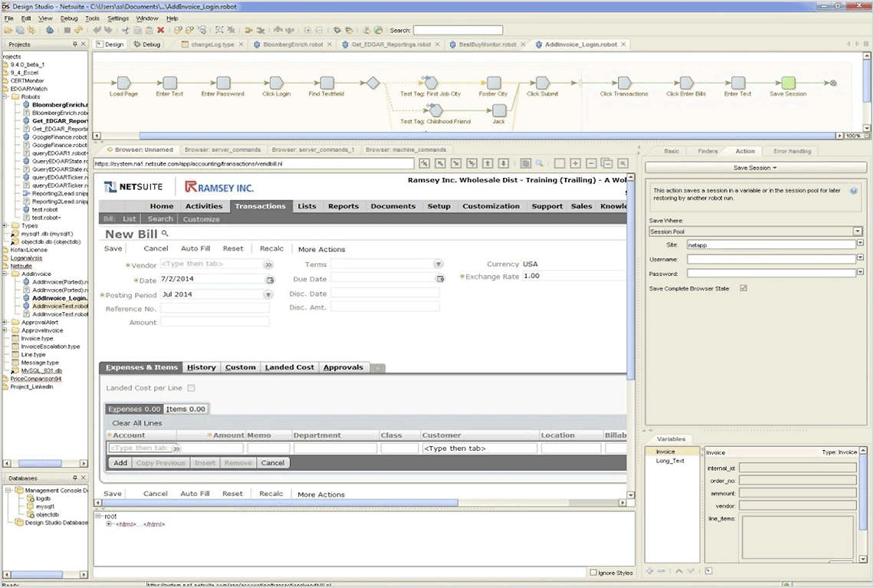Screen dimensions: 874x588
Task: Click Clear All Lines
Action: tap(137, 423)
